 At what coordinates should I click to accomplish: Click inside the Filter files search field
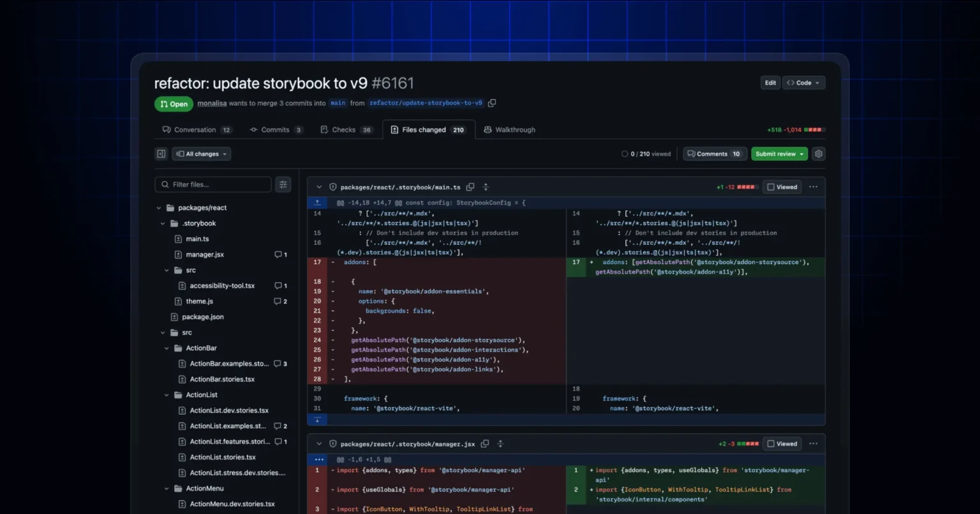pyautogui.click(x=217, y=184)
